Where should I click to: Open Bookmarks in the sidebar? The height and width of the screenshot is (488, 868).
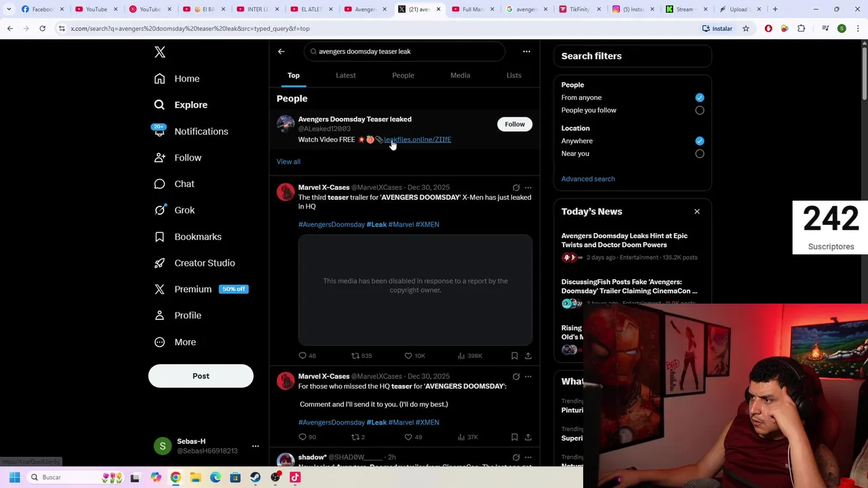(x=188, y=237)
